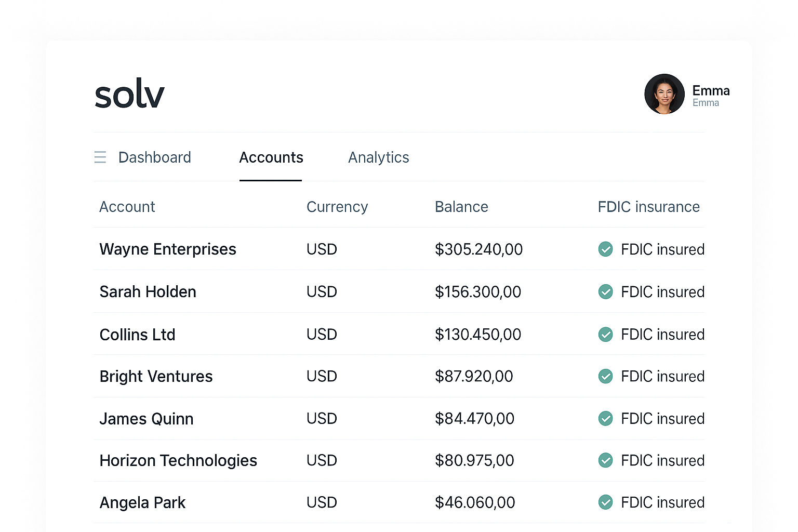
Task: Click the Account column header
Action: pyautogui.click(x=127, y=206)
